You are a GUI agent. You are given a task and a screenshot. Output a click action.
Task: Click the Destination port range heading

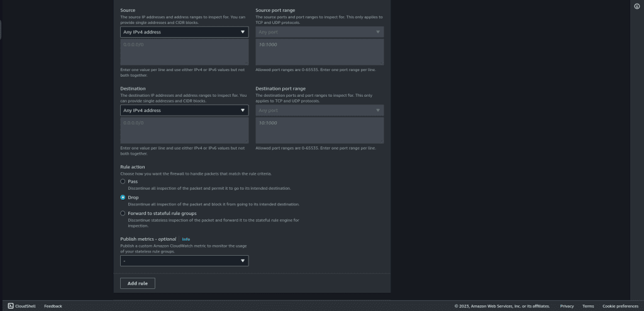(280, 89)
